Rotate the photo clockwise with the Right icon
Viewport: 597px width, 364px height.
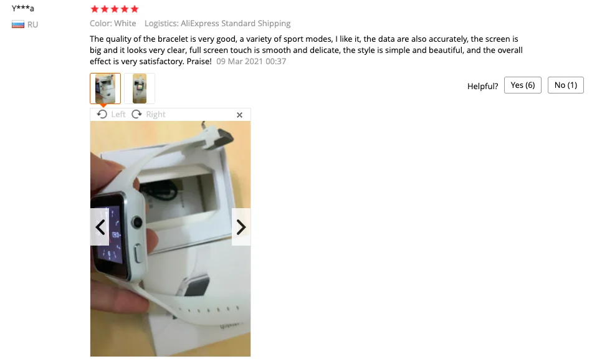pos(136,114)
